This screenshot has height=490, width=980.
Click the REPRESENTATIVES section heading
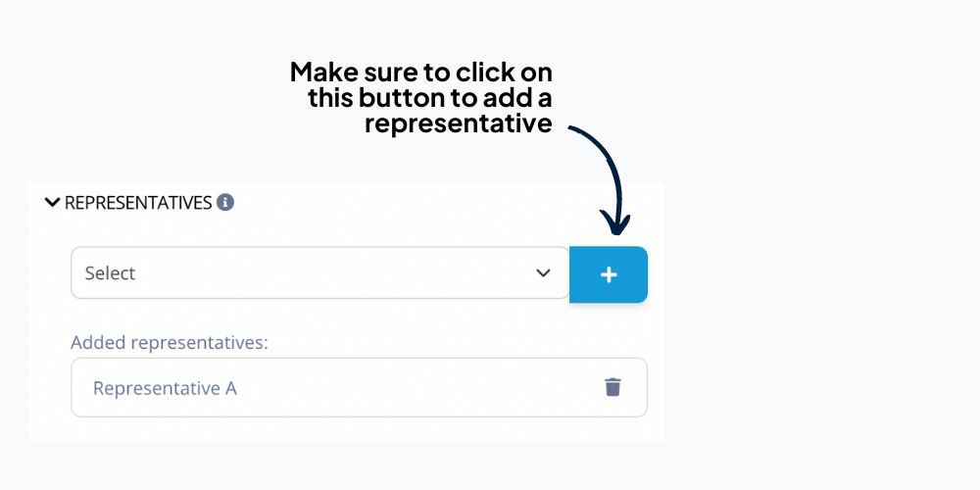[x=138, y=203]
